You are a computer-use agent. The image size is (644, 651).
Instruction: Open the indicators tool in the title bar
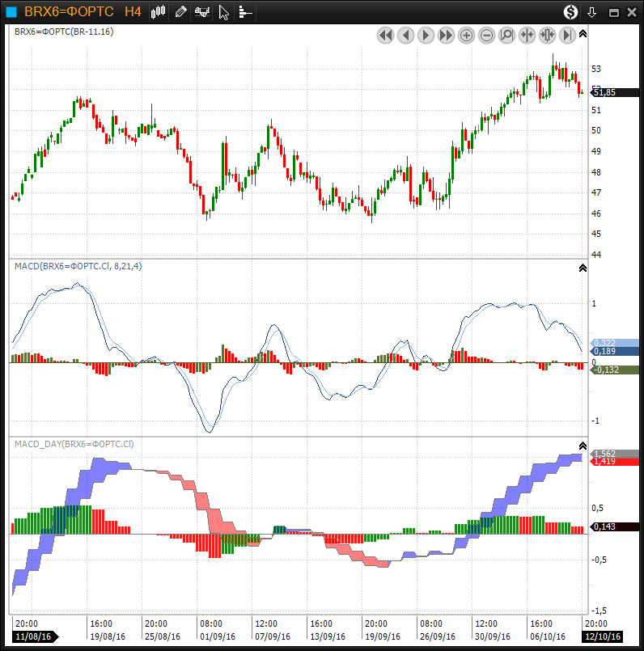(x=202, y=11)
